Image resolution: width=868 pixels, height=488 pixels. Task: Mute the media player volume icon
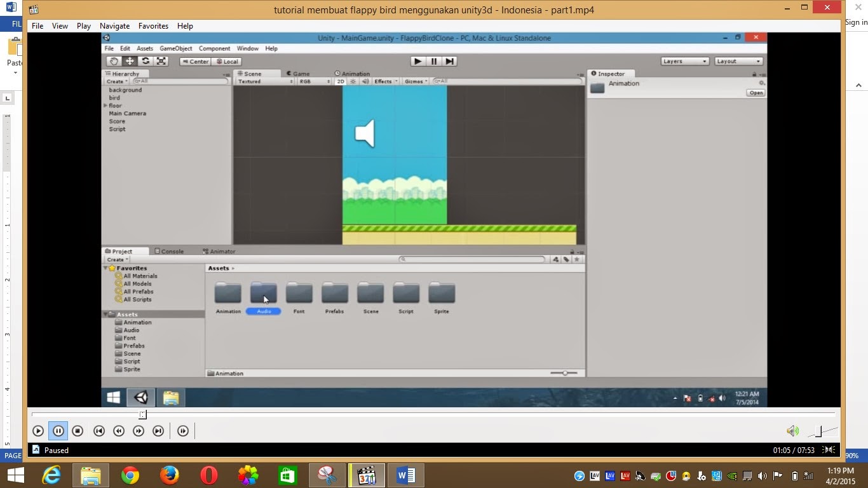point(792,431)
